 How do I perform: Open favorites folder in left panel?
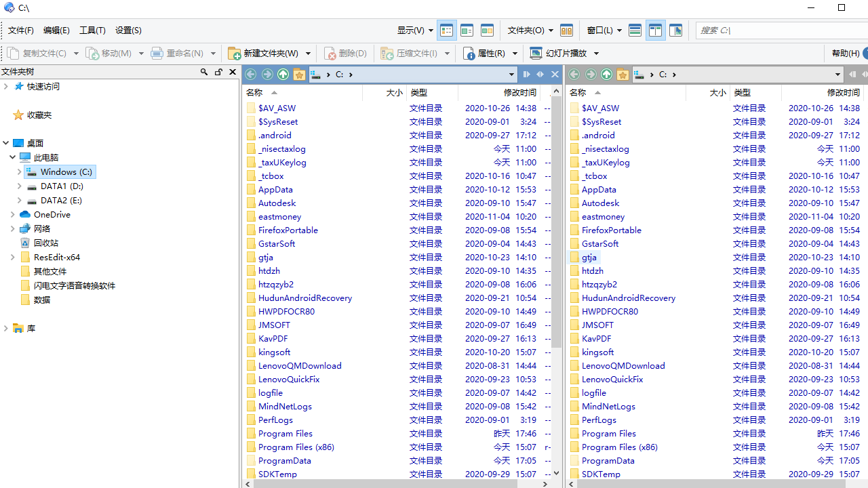[x=299, y=75]
